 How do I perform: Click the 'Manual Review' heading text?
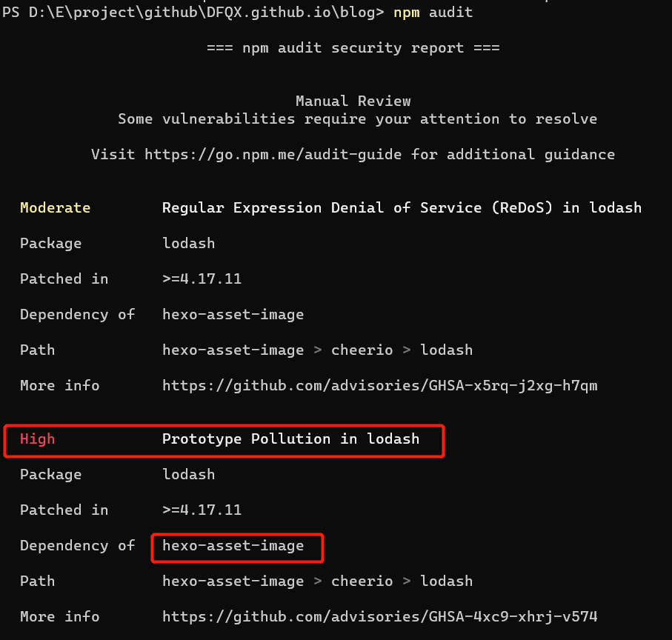[x=353, y=101]
